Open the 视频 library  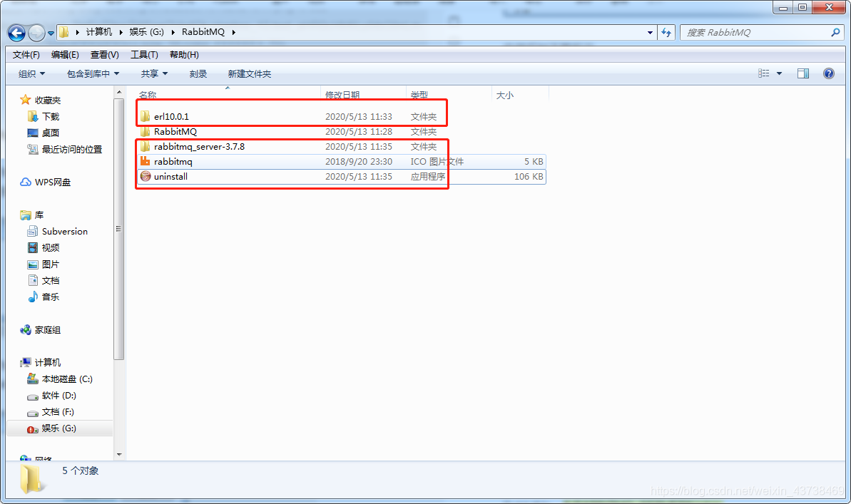click(51, 247)
